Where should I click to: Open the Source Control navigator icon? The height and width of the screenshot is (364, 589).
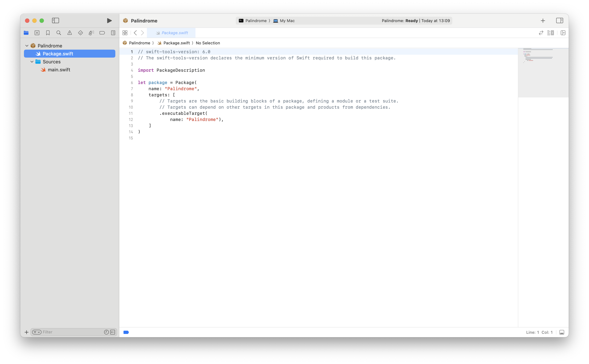[37, 33]
